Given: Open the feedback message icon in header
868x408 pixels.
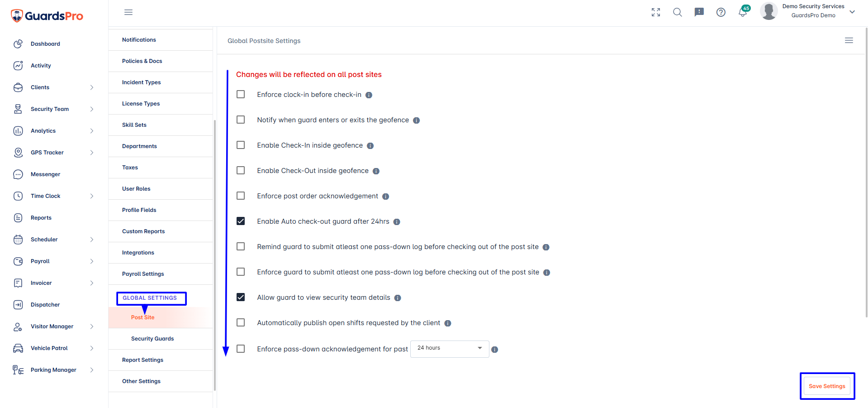Looking at the screenshot, I should click(x=699, y=12).
